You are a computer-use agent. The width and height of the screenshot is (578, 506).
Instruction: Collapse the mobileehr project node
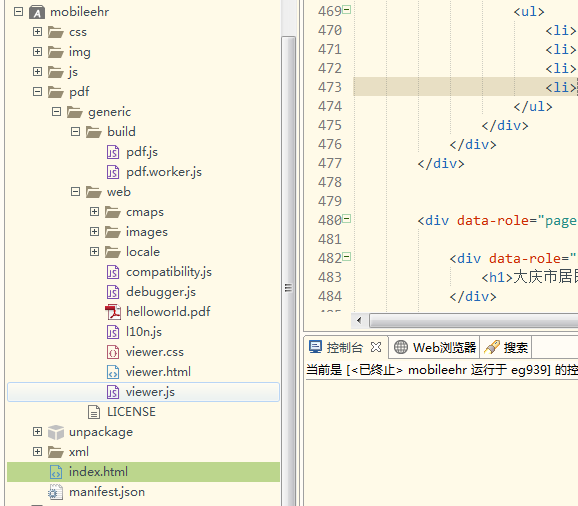18,12
